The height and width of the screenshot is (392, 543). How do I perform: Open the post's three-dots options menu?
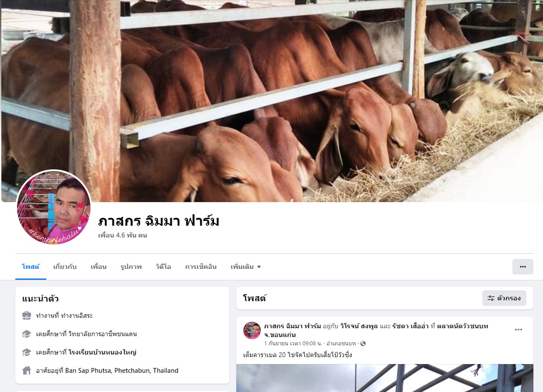click(519, 330)
